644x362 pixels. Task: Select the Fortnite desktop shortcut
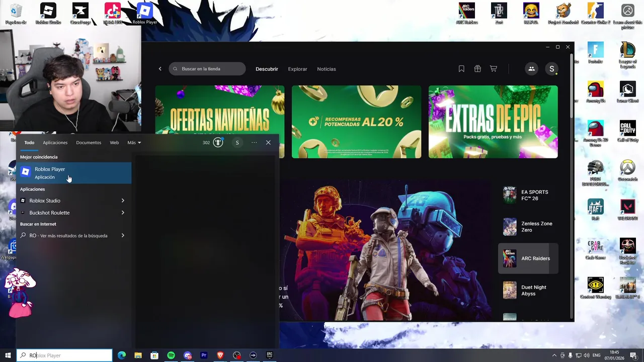595,52
